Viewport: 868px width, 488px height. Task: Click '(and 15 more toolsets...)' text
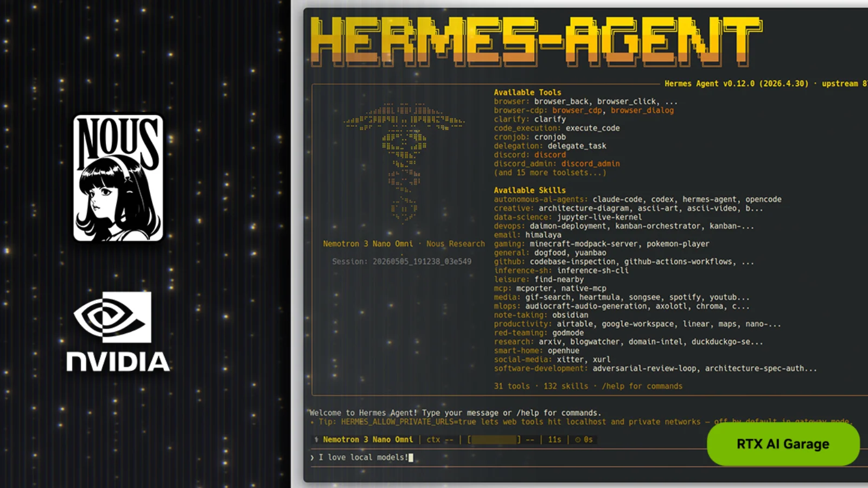coord(550,172)
